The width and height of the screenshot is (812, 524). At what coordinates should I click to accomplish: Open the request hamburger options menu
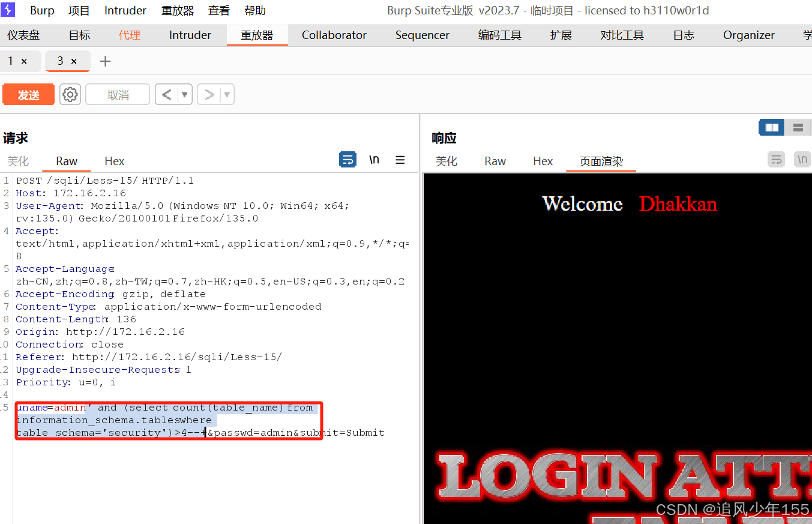pyautogui.click(x=400, y=160)
